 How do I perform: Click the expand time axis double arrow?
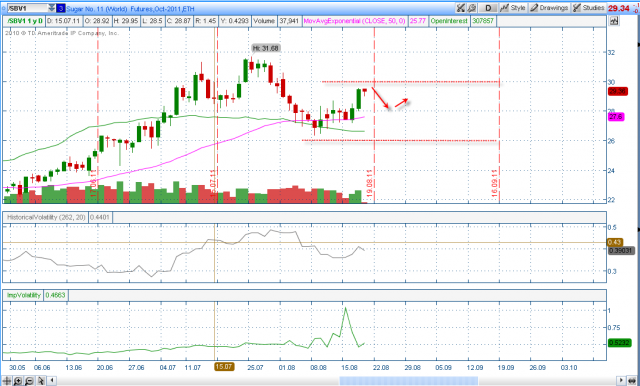point(632,381)
